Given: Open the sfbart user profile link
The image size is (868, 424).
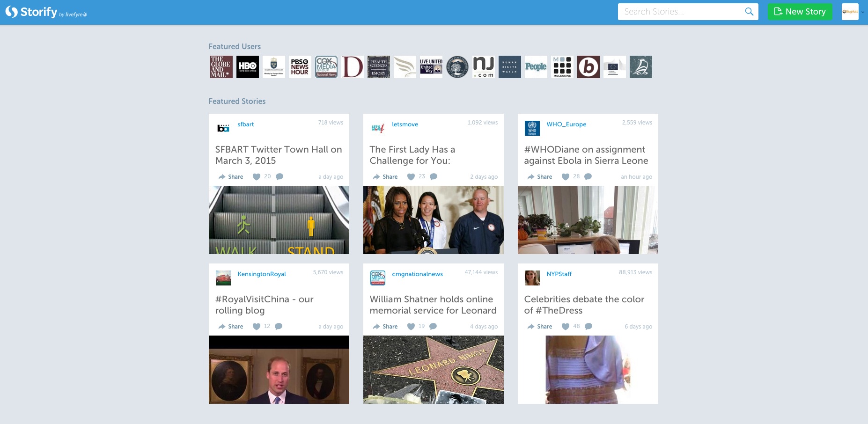Looking at the screenshot, I should click(x=246, y=124).
